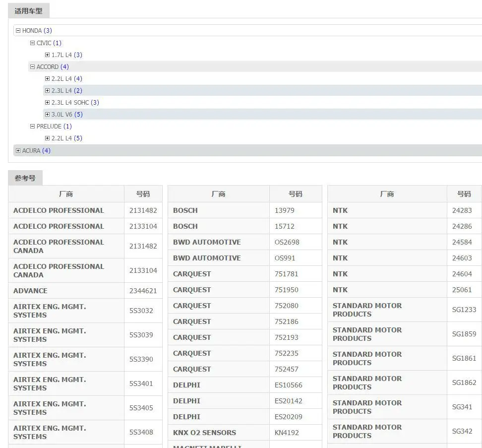
Task: Select NTK number 24283
Action: (x=462, y=210)
